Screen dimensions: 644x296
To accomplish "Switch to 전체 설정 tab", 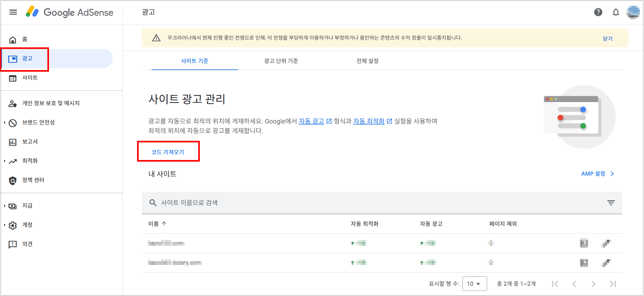I will (368, 61).
